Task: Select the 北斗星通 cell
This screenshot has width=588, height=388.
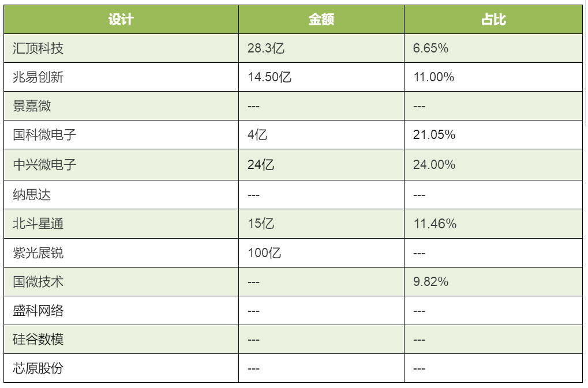Action: [121, 224]
